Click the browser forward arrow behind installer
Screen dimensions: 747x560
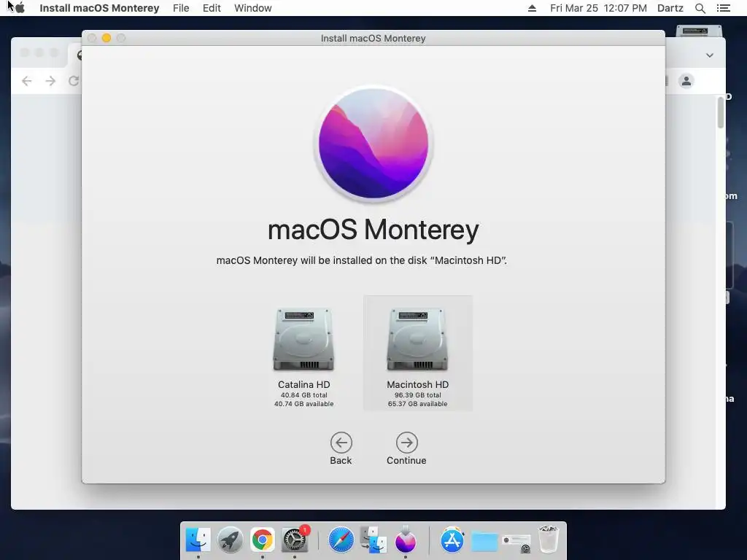coord(50,81)
